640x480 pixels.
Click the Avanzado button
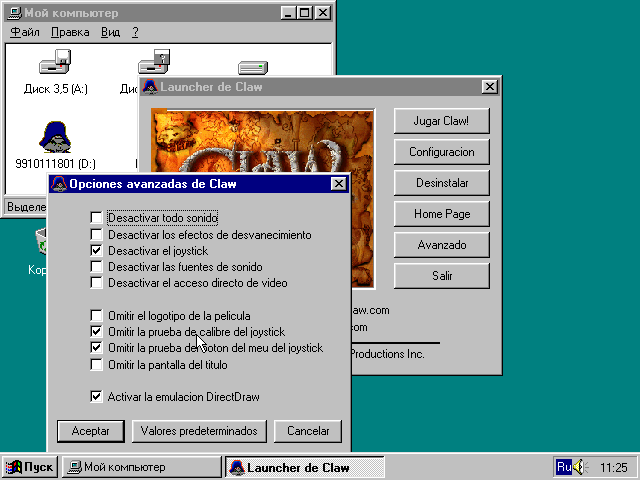[442, 245]
